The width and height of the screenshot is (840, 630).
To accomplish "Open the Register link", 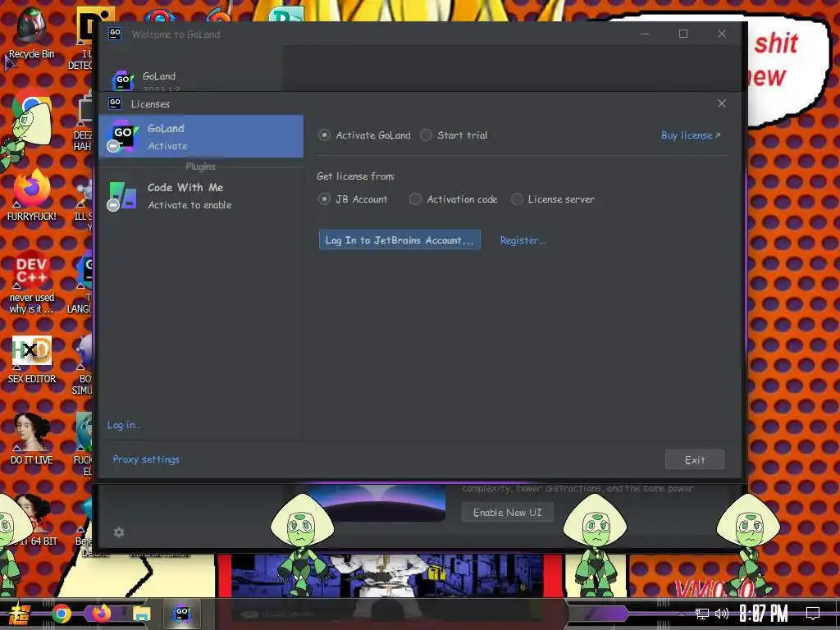I will (523, 240).
